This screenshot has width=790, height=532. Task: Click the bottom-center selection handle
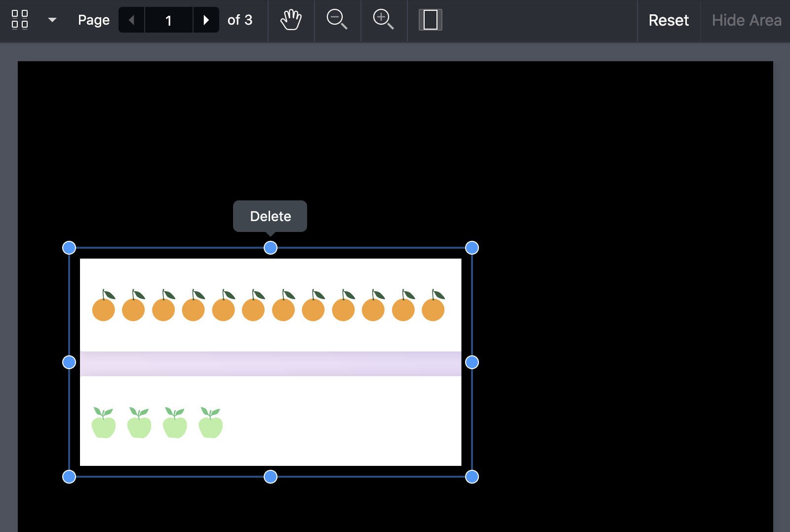[x=271, y=477]
